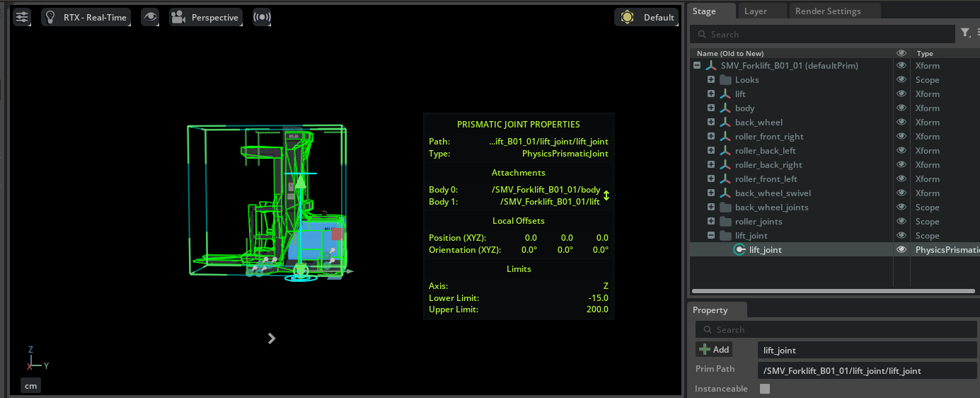
Task: Click the Add button in Property panel
Action: pyautogui.click(x=714, y=349)
